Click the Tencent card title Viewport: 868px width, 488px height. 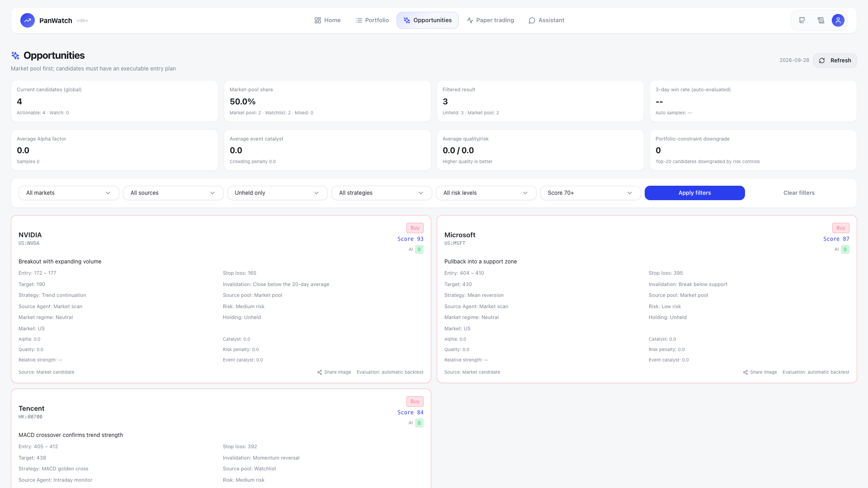coord(32,408)
